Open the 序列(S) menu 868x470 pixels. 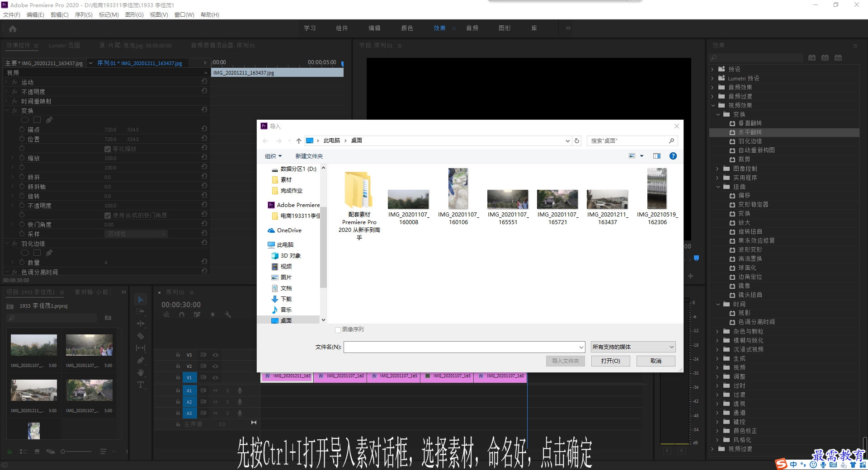[x=84, y=15]
